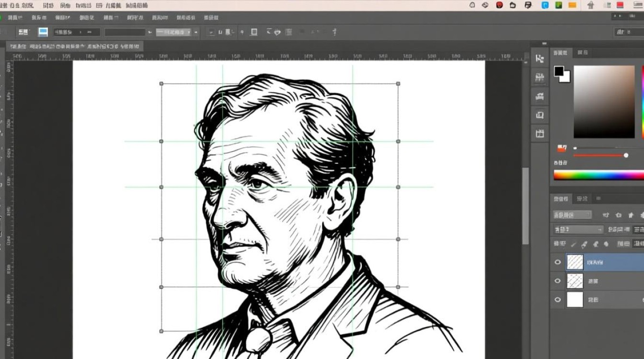
Task: Click the red circular icon in top system bar
Action: [x=499, y=5]
